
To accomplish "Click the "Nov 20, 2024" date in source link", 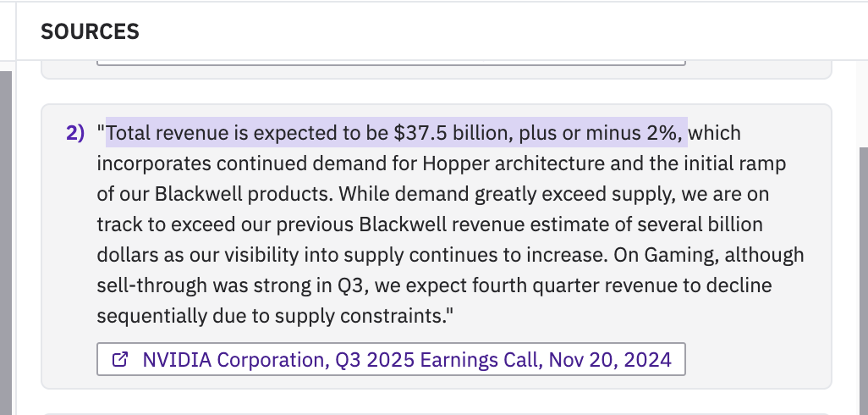I will pyautogui.click(x=610, y=359).
